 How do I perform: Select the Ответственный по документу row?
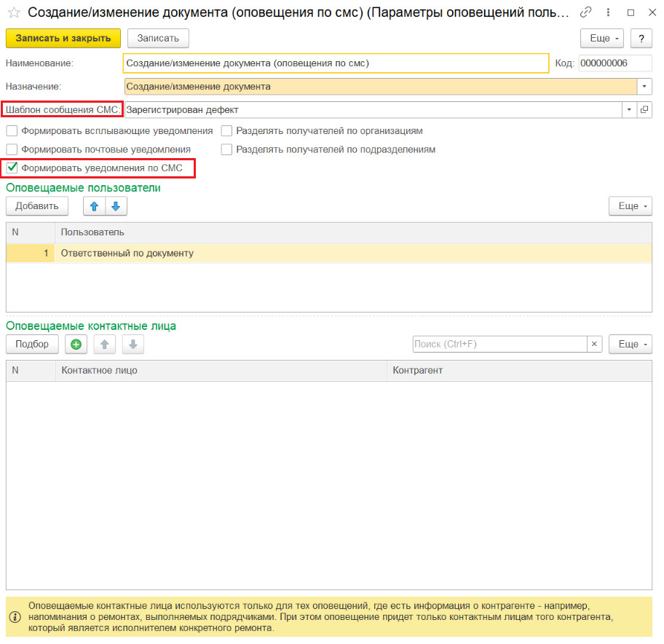pyautogui.click(x=329, y=254)
